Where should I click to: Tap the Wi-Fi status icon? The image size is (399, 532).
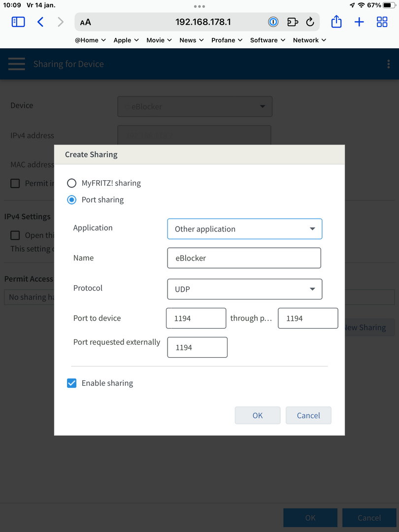click(x=362, y=5)
